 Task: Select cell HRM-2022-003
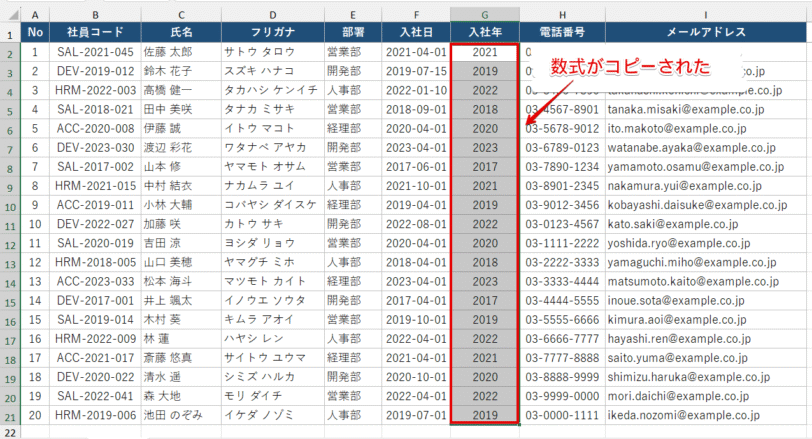[95, 91]
